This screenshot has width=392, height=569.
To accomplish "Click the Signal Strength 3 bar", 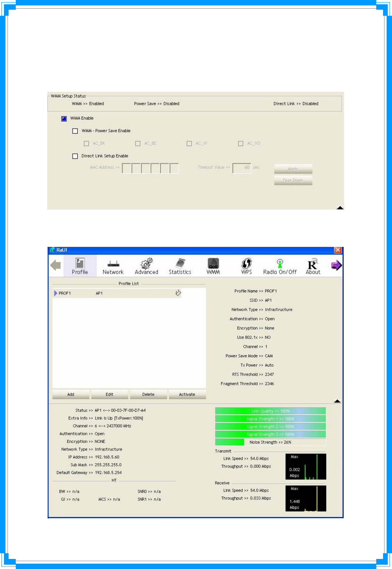I will [270, 434].
